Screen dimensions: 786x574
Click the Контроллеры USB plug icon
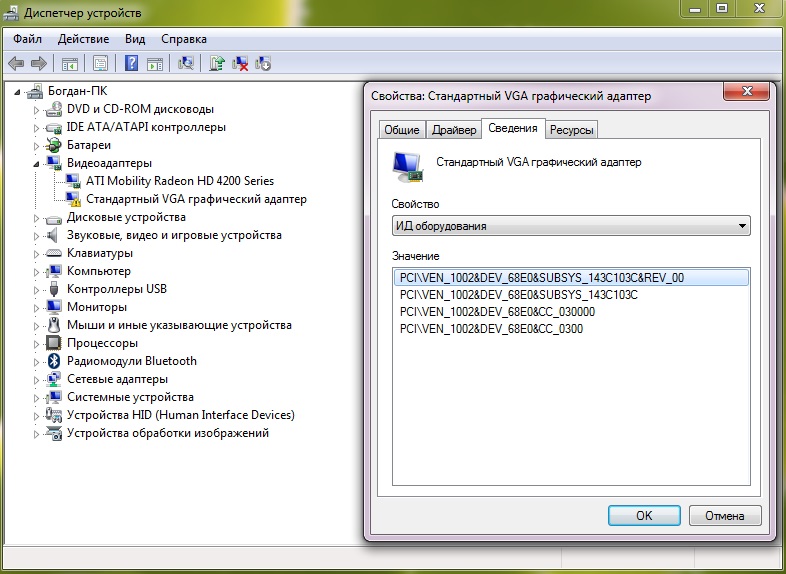coord(54,289)
